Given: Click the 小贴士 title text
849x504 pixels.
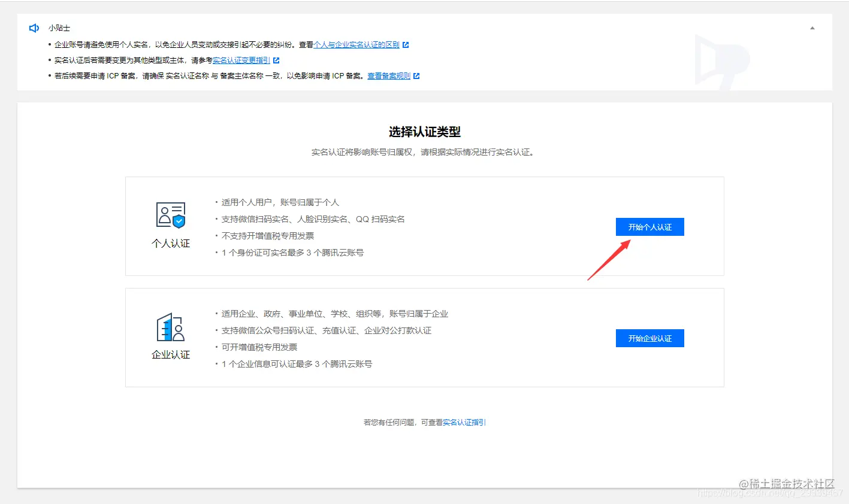Looking at the screenshot, I should [x=59, y=28].
